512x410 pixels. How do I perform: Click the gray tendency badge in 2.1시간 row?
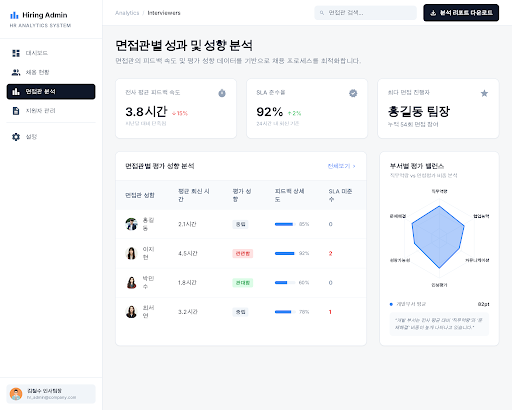240,224
